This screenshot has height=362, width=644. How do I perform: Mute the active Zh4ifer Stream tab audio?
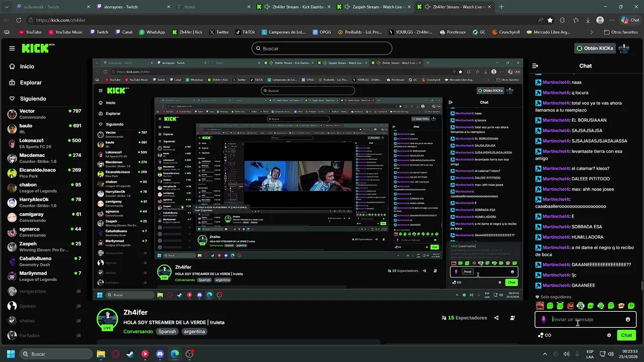(x=427, y=7)
